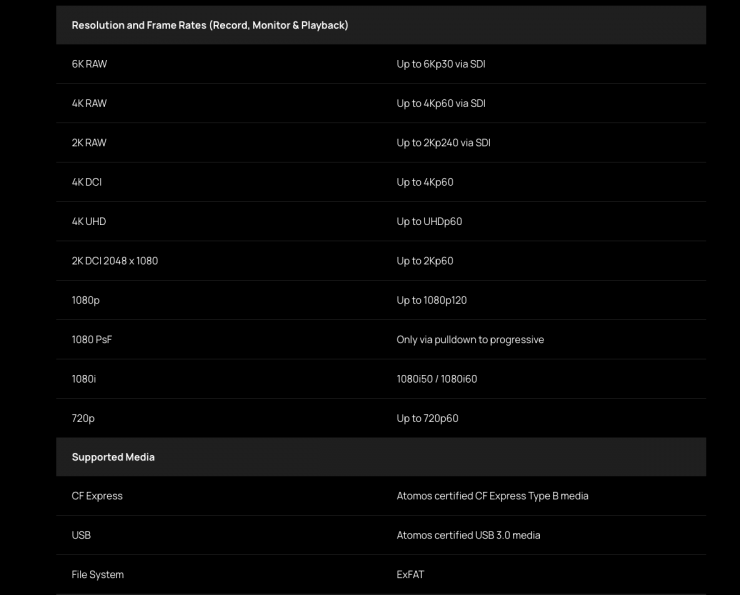Select the 4K DCI row label
The image size is (740, 595).
coord(87,182)
